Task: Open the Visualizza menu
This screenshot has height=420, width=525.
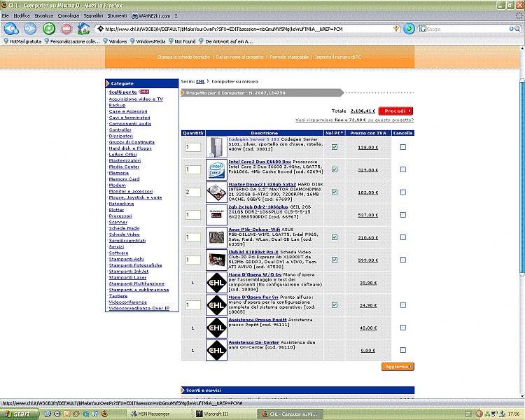Action: tap(44, 15)
